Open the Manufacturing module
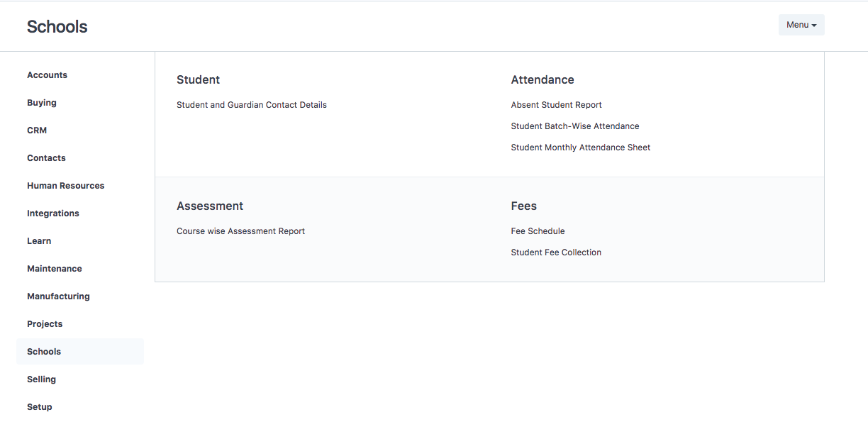 pos(58,296)
